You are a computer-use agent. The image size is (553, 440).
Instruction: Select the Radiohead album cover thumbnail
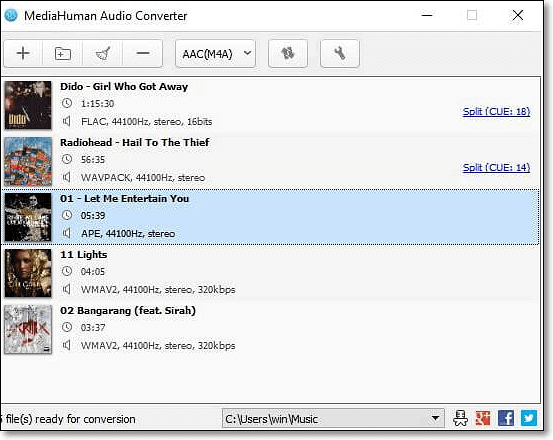click(x=28, y=161)
